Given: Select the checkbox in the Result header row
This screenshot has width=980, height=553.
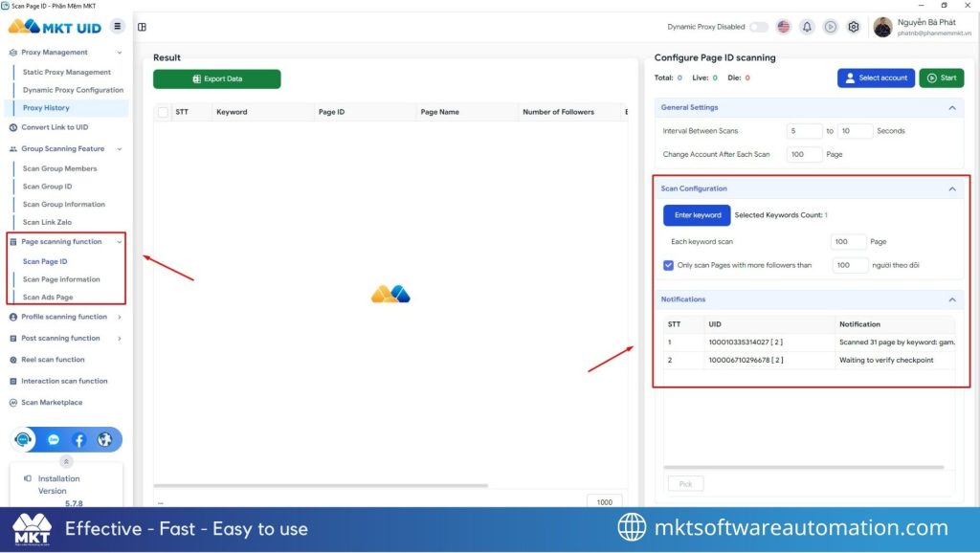Looking at the screenshot, I should pos(161,111).
